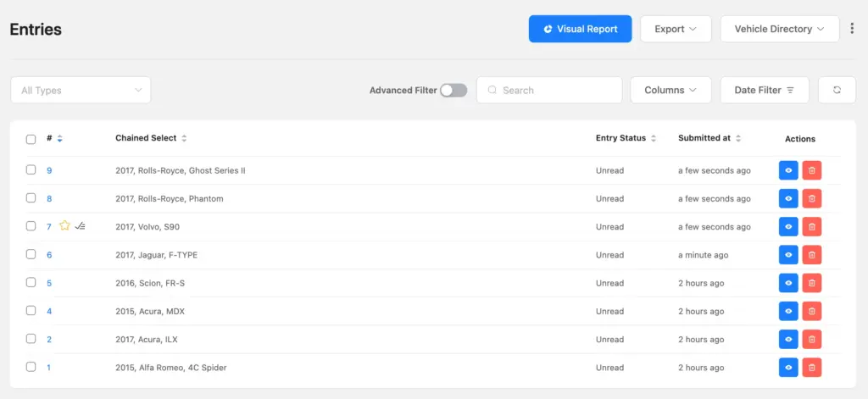Select checkbox for entry 6
The height and width of the screenshot is (399, 868).
point(31,254)
